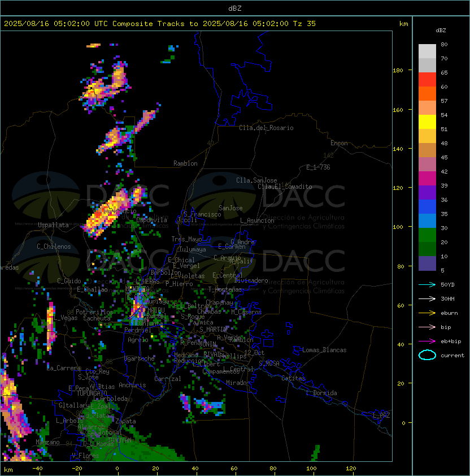Click the 'Manzano' place label
Screen dimensions: 470x476
pyautogui.click(x=47, y=442)
